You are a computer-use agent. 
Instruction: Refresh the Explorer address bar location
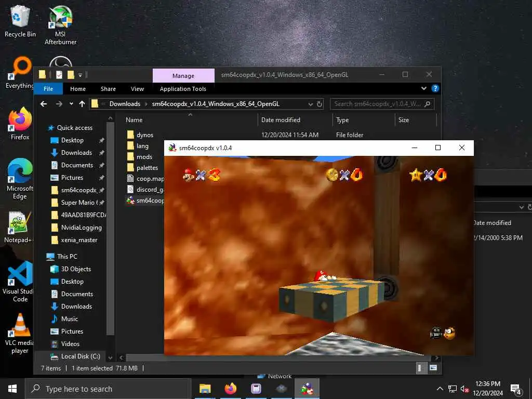click(x=320, y=104)
